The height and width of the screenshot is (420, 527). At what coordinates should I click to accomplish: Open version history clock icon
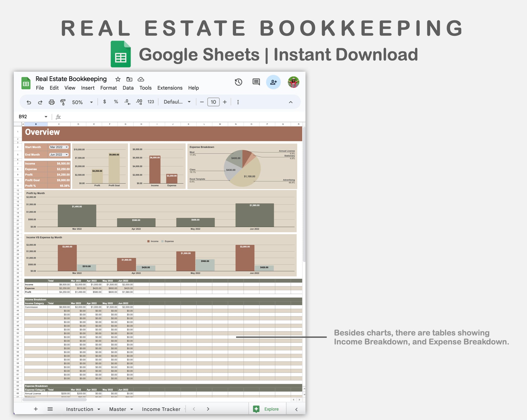click(x=238, y=82)
